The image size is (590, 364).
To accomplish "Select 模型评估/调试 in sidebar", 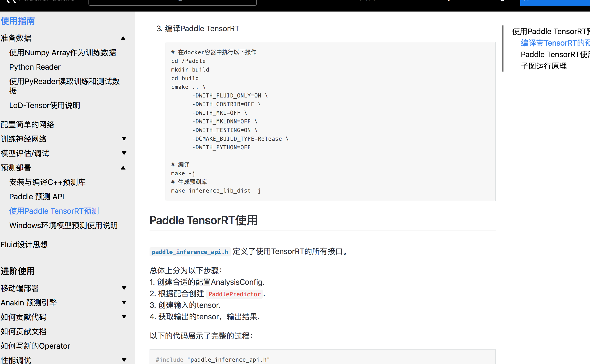I will pos(25,153).
